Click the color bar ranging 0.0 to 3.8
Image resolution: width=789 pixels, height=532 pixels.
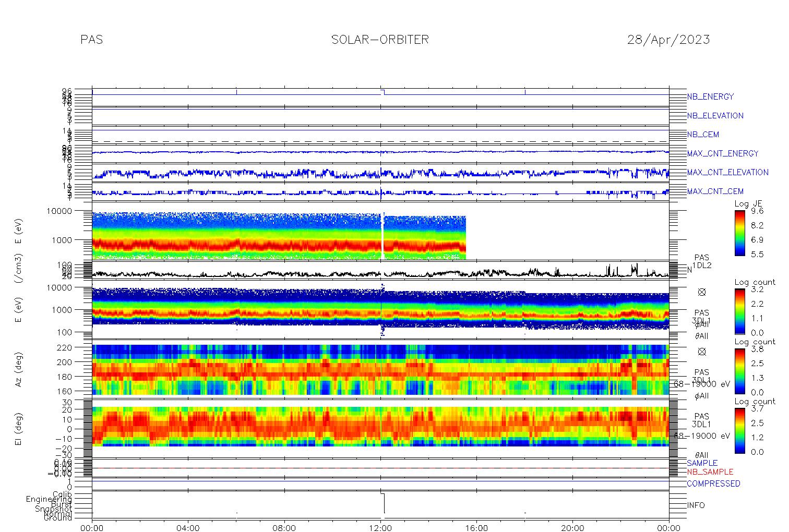(x=740, y=371)
